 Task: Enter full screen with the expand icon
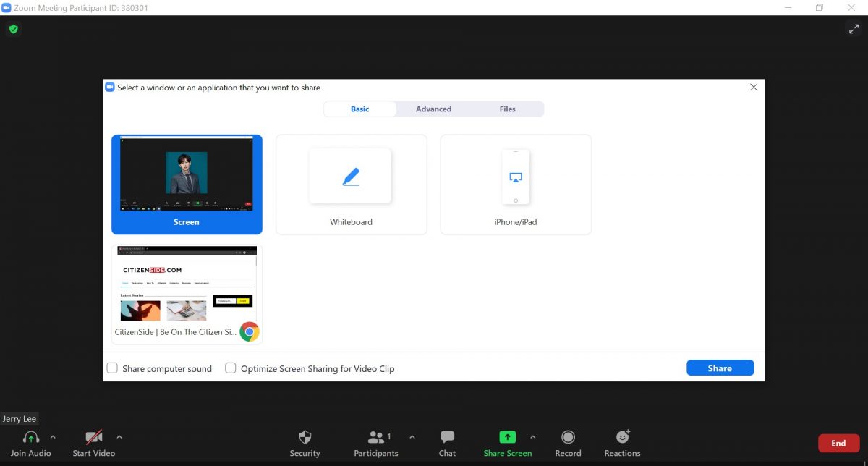click(x=853, y=29)
